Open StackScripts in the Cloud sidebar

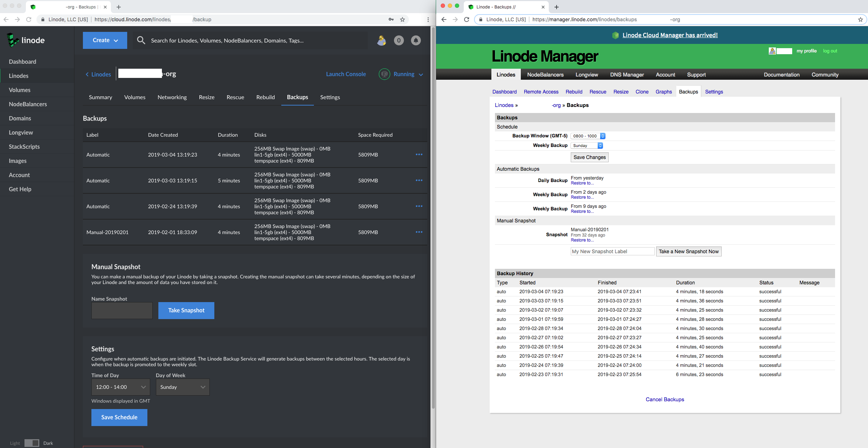24,147
